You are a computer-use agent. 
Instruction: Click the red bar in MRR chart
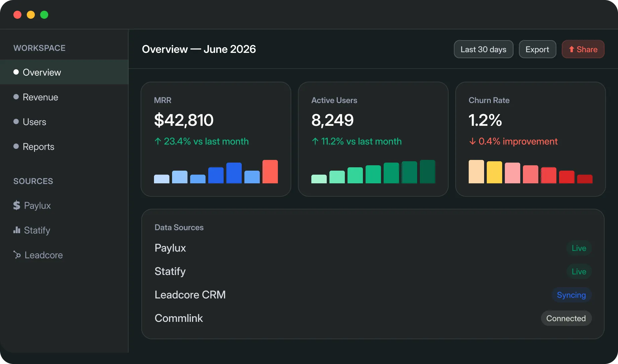coord(270,172)
